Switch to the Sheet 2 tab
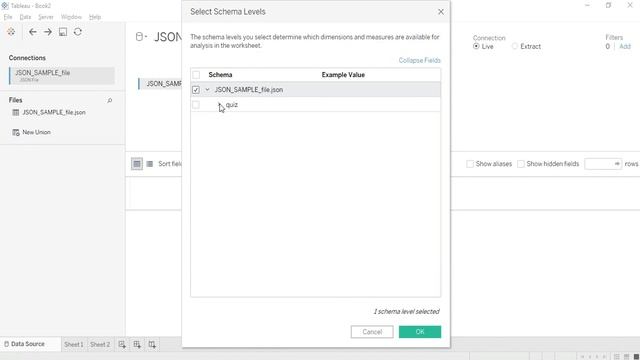The image size is (640, 360). pos(100,344)
